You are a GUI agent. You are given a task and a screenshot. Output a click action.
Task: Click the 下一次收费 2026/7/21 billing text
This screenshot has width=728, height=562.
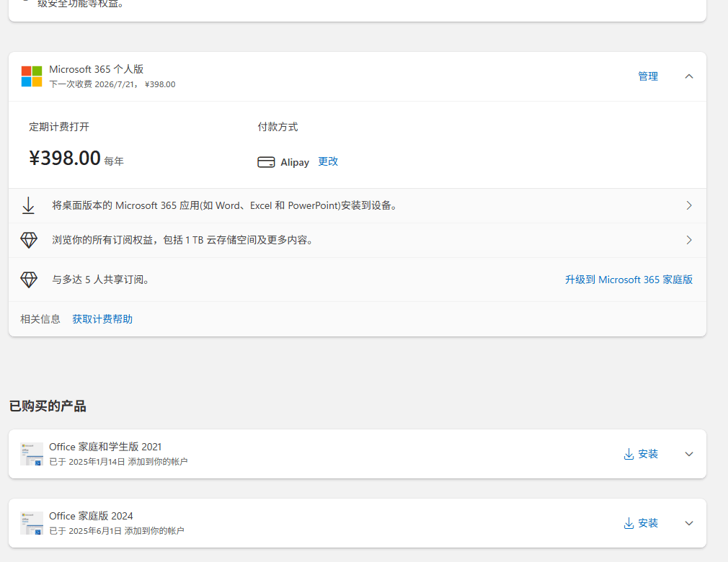[112, 84]
